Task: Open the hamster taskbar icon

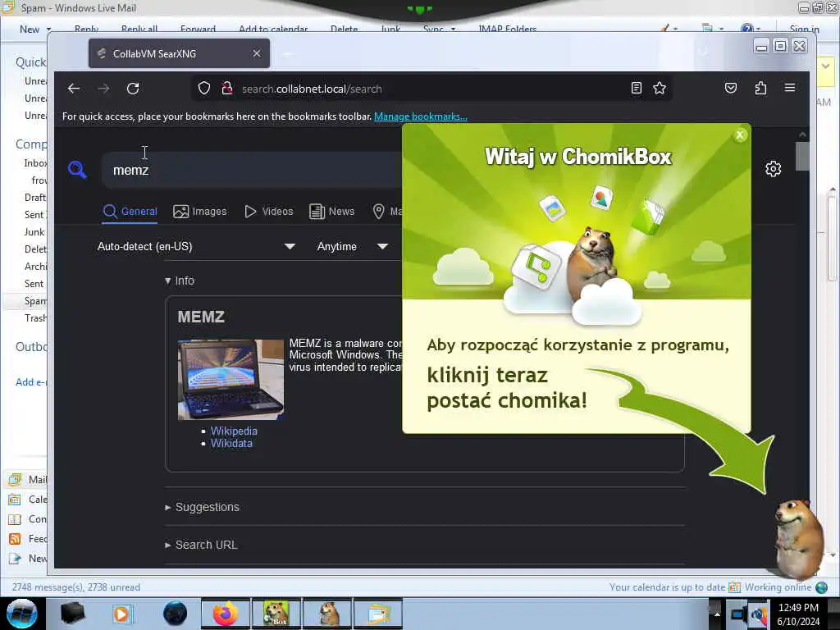Action: 326,614
